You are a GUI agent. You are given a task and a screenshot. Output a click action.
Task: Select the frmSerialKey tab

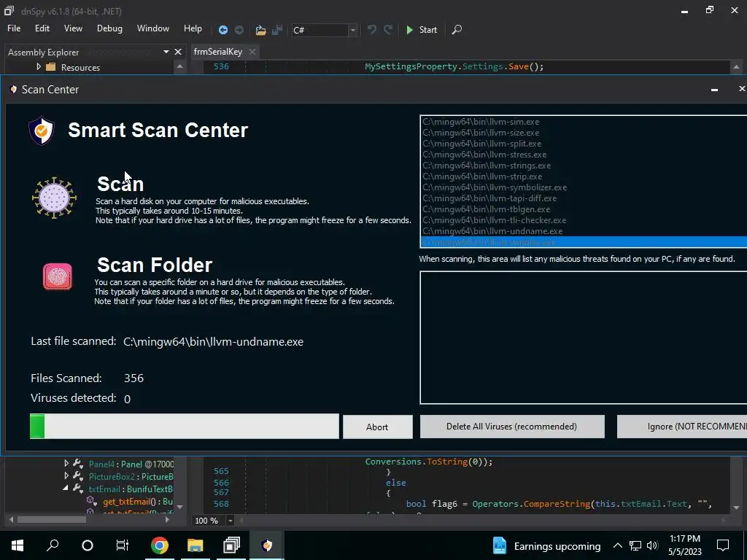(x=217, y=52)
